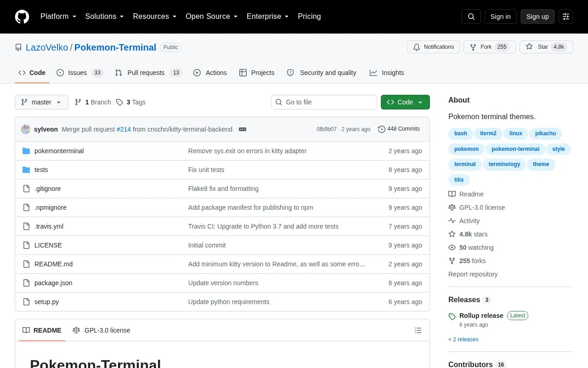The height and width of the screenshot is (368, 588).
Task: Open the setup.py file
Action: point(46,302)
